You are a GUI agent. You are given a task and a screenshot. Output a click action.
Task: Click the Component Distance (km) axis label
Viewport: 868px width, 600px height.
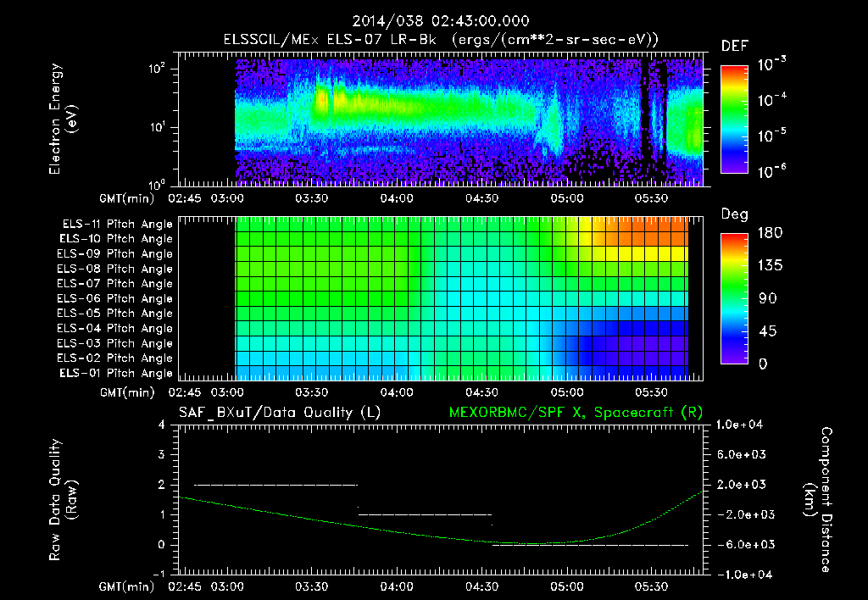click(x=818, y=500)
